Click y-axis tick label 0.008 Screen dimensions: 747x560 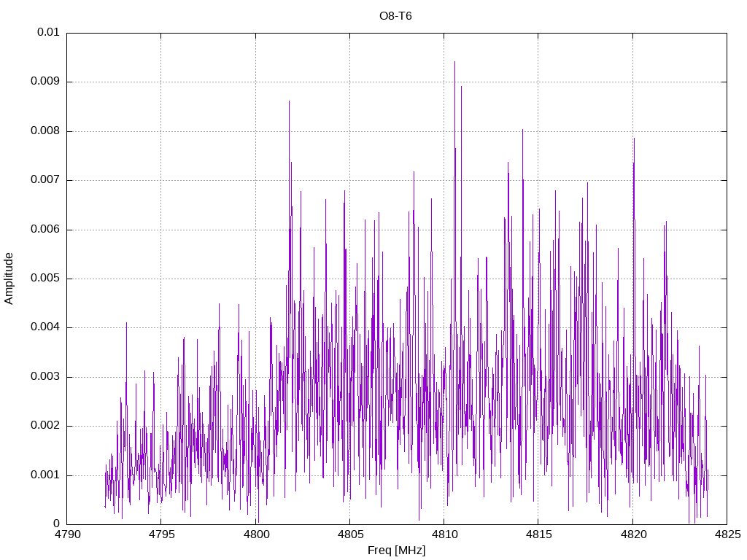[x=45, y=131]
